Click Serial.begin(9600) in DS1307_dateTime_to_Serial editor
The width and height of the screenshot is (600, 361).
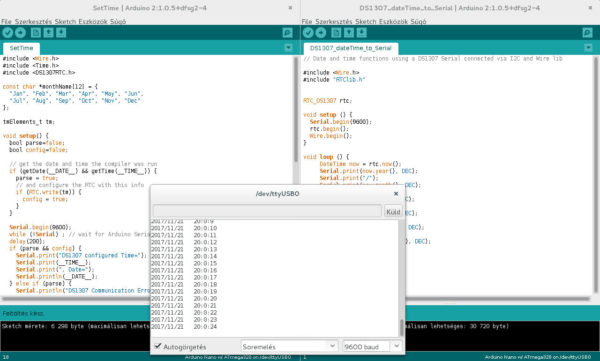[341, 122]
